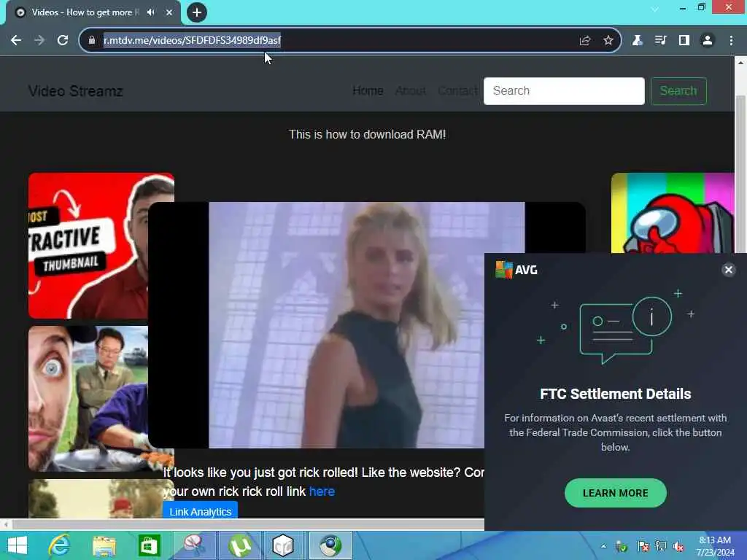Open the media controls icon in toolbar
This screenshot has width=747, height=560.
tap(660, 41)
